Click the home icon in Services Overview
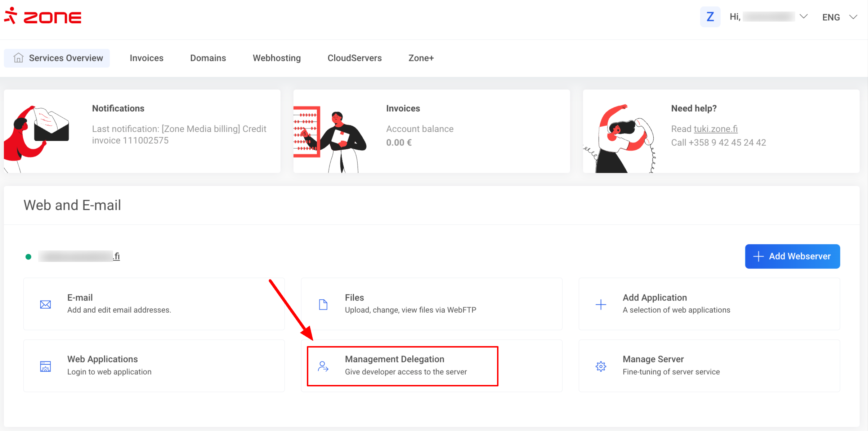This screenshot has width=868, height=431. [x=18, y=58]
